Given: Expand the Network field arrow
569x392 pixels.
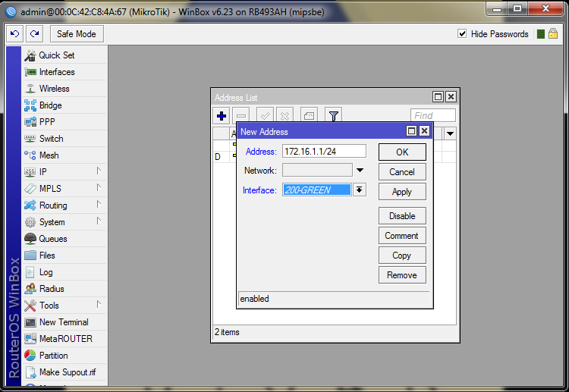Looking at the screenshot, I should point(360,170).
